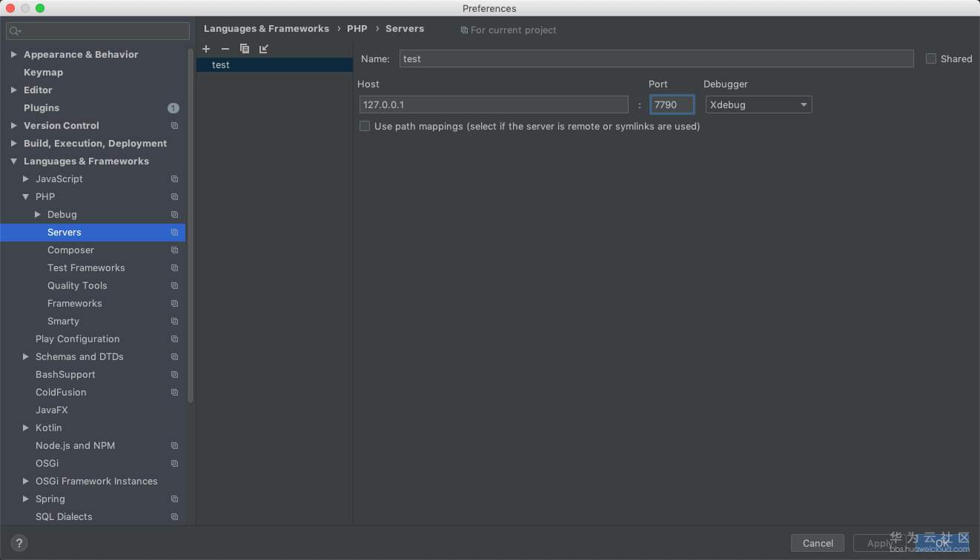Click the import servers icon in toolbar
The height and width of the screenshot is (560, 980).
pos(264,49)
